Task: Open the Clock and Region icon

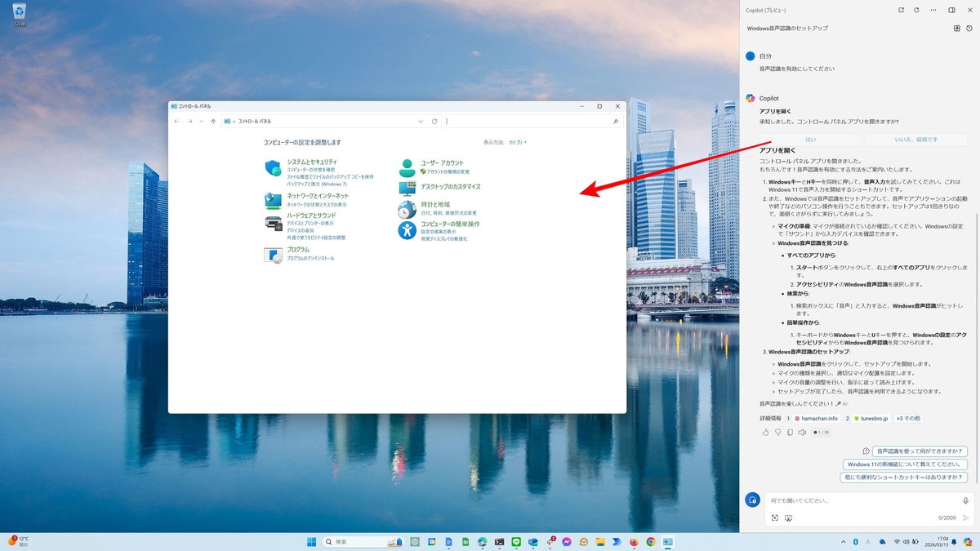Action: tap(407, 209)
